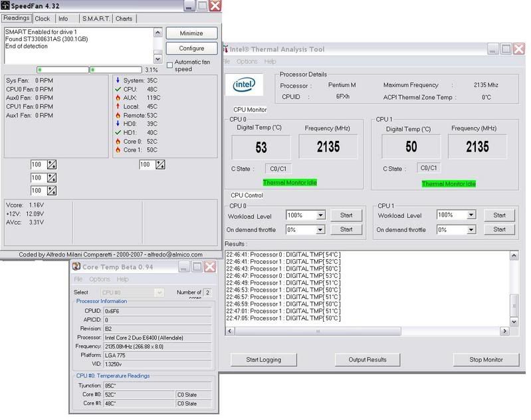The width and height of the screenshot is (531, 420).
Task: Click the CPU 0 'Thermal Monitor Idle' status
Action: click(290, 183)
